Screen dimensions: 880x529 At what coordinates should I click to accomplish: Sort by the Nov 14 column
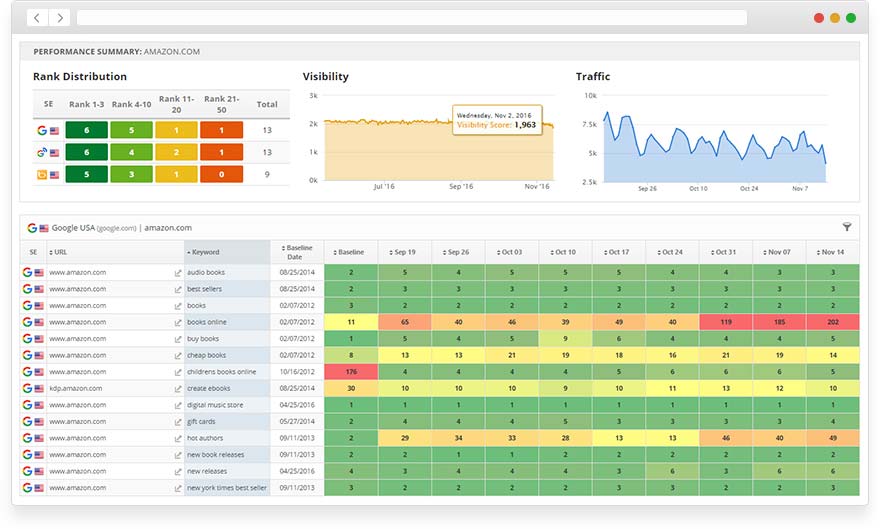(832, 252)
